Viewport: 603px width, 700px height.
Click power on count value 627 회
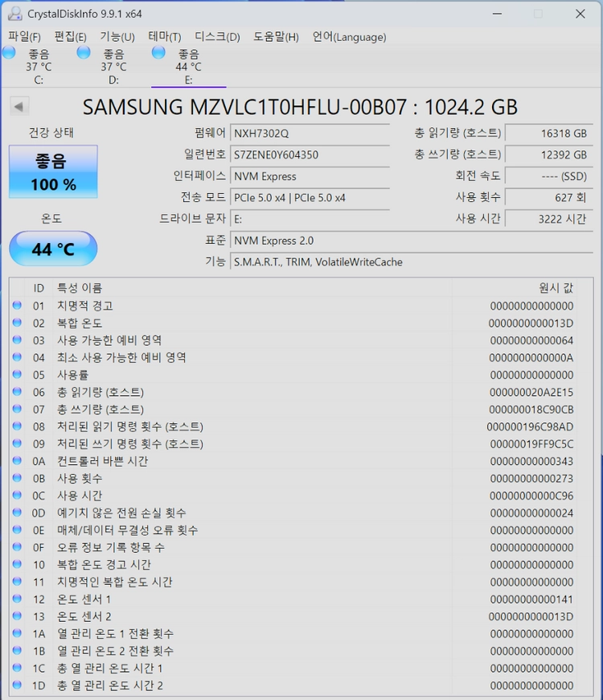(549, 197)
